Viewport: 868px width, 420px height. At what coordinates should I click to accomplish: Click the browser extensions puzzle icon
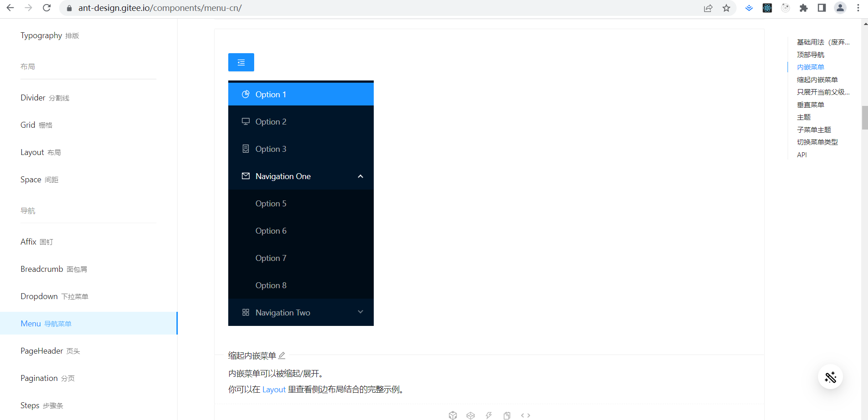click(x=803, y=8)
